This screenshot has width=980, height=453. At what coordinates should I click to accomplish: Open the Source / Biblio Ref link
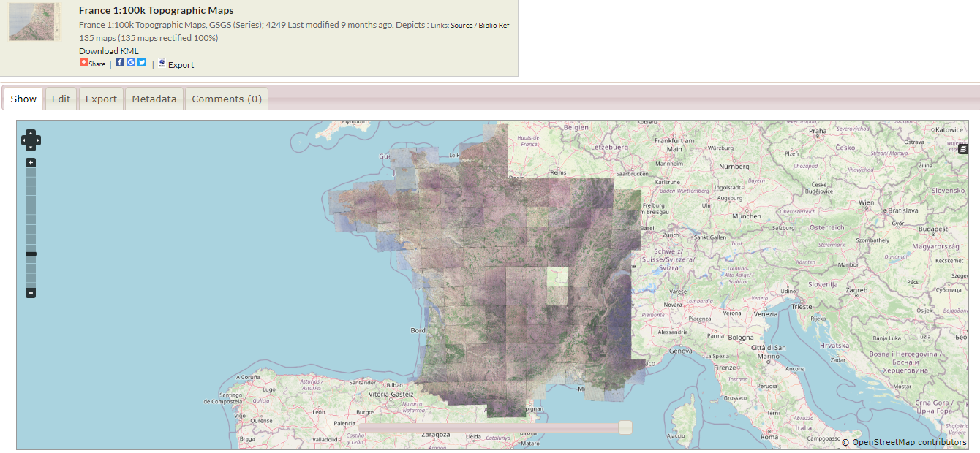click(x=480, y=26)
